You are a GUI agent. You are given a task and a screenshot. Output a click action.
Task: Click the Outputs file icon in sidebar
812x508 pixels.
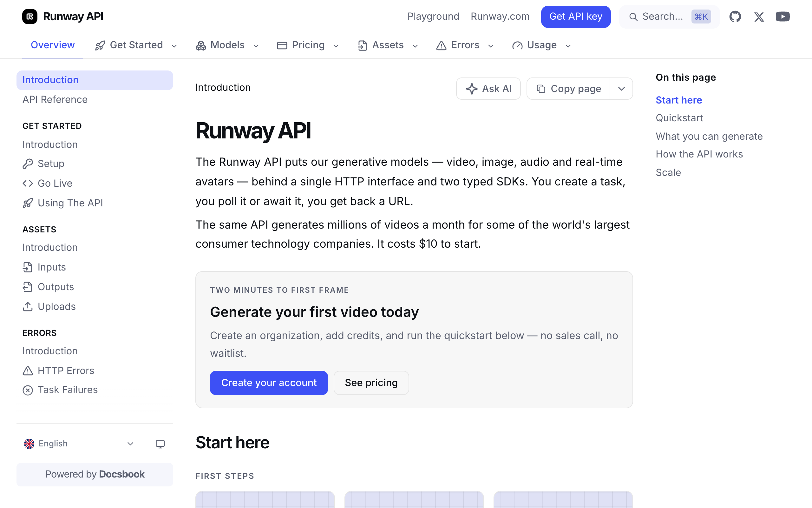click(x=28, y=287)
